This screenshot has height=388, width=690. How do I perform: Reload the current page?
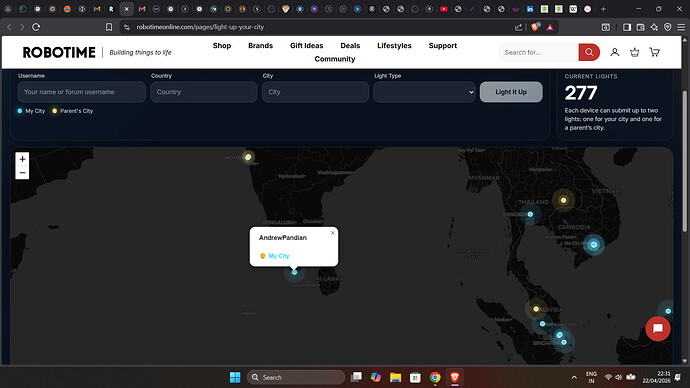(x=36, y=27)
